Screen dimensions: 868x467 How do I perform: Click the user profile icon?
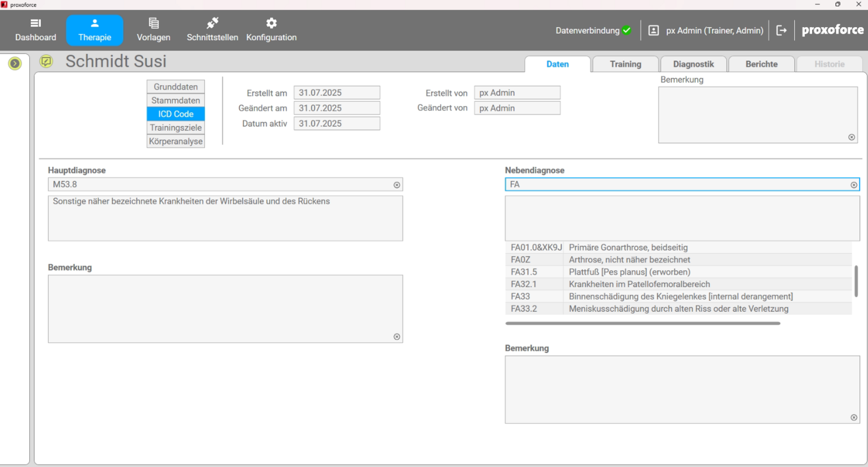point(654,30)
